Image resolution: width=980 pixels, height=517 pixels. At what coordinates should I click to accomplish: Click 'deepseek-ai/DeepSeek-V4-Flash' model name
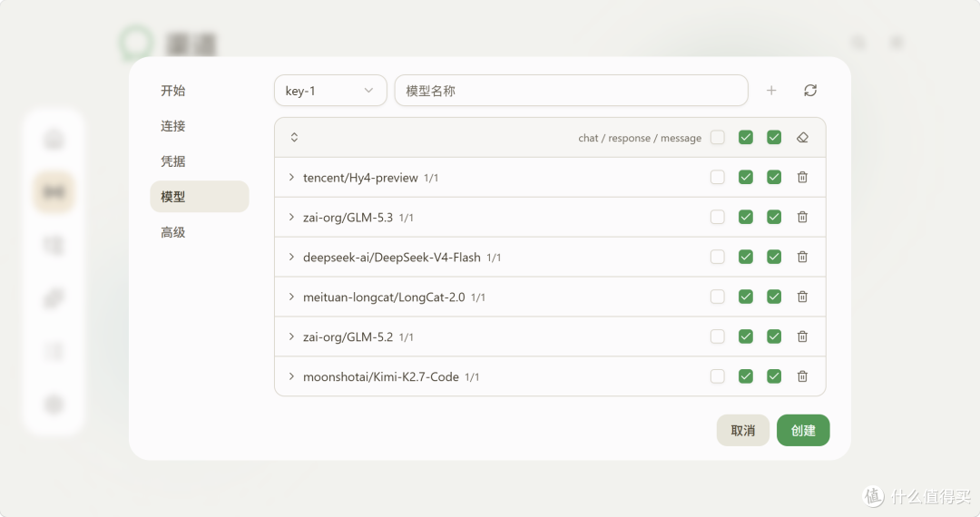(x=392, y=258)
